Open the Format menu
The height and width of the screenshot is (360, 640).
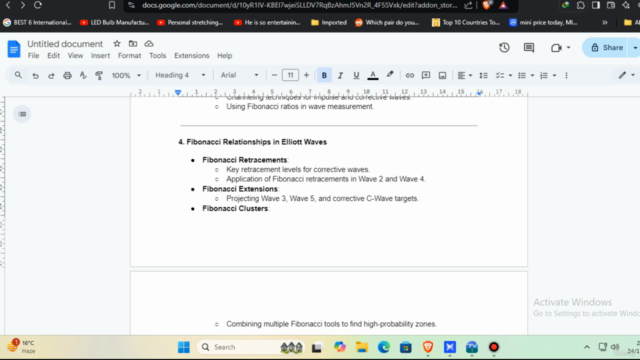129,56
